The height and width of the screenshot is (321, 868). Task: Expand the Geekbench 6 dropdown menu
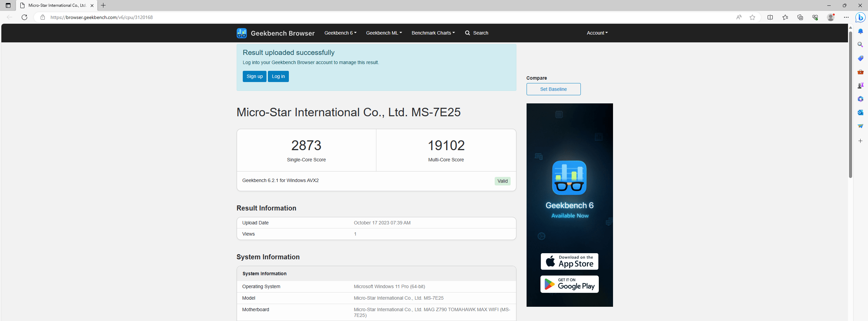click(340, 33)
